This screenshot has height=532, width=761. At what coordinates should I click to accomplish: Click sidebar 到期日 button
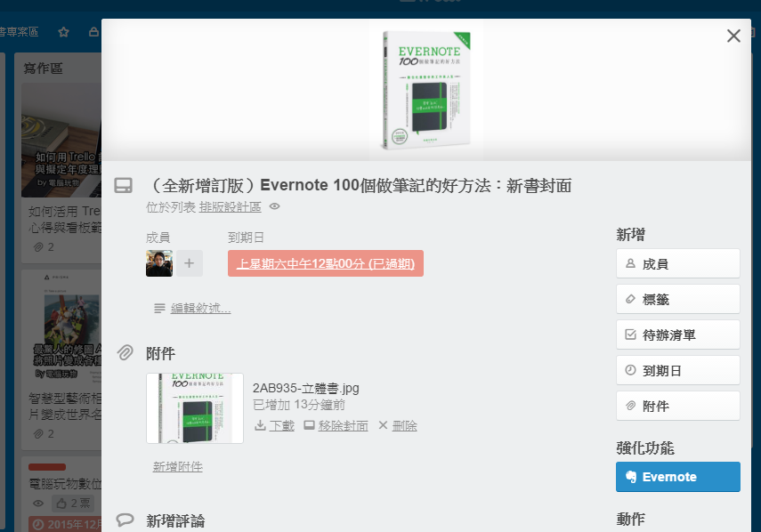pyautogui.click(x=678, y=370)
